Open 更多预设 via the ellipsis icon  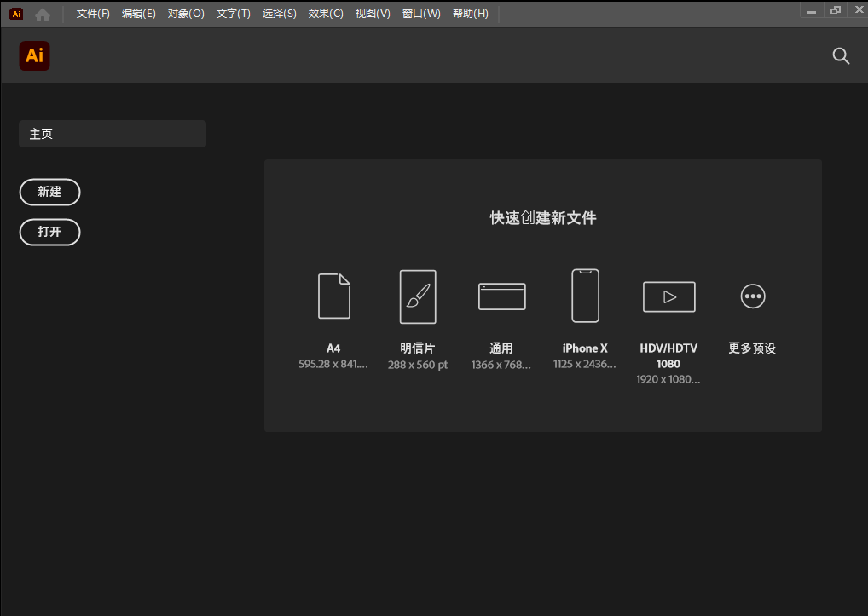(x=752, y=296)
